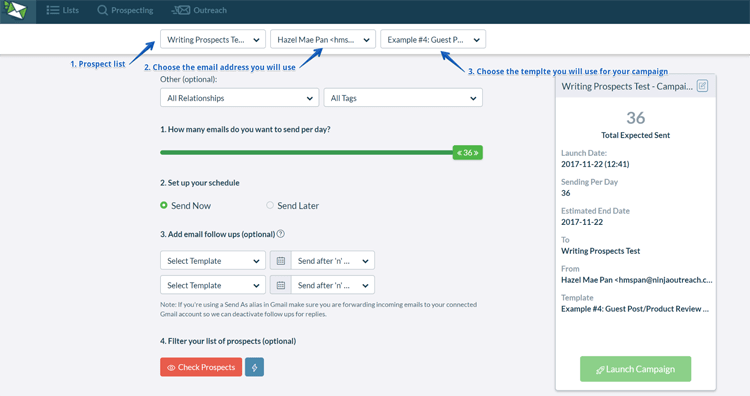Select the Send Now radio button
This screenshot has width=750, height=396.
[164, 205]
